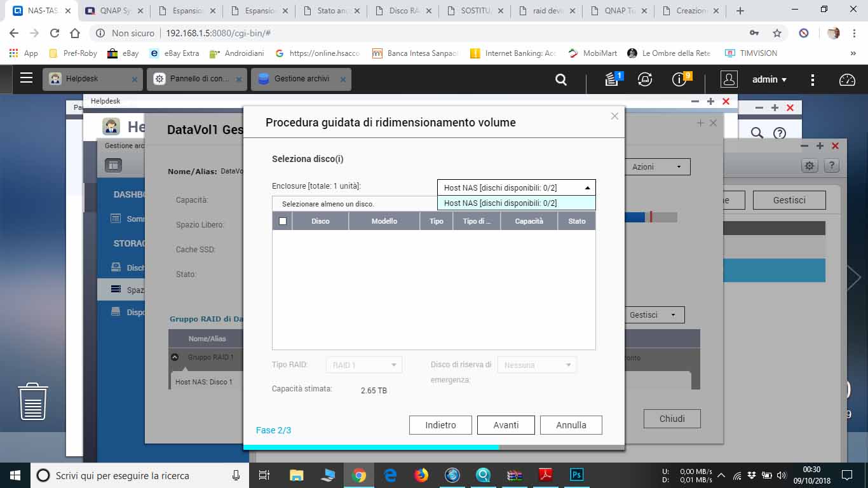
Task: Click the Indietro button
Action: click(440, 425)
